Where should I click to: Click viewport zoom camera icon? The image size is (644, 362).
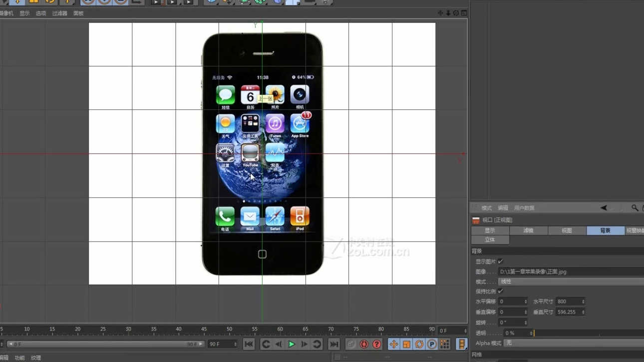(448, 13)
